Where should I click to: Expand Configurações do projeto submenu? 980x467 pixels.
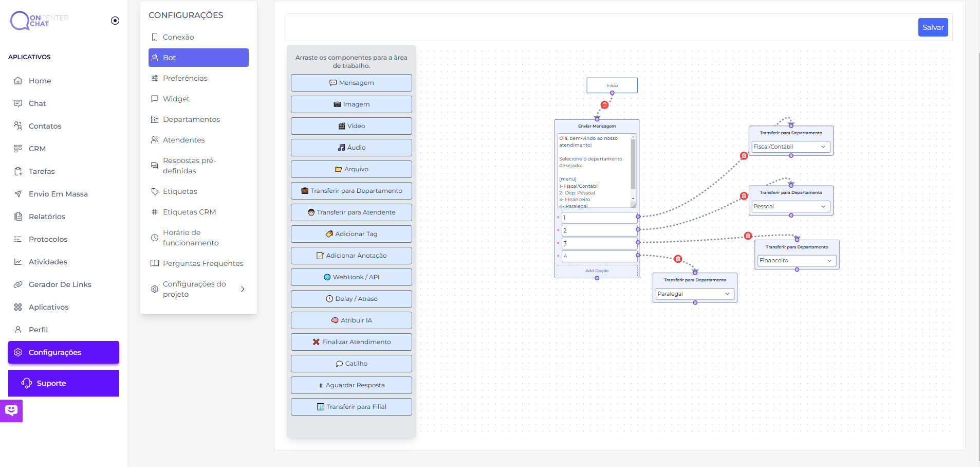coord(243,289)
